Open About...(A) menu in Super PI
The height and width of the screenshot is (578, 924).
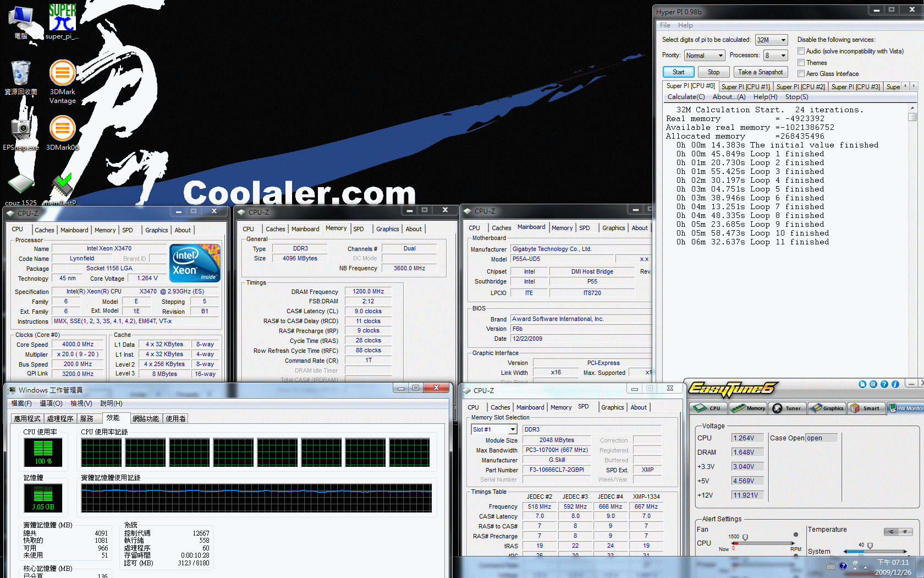point(729,97)
